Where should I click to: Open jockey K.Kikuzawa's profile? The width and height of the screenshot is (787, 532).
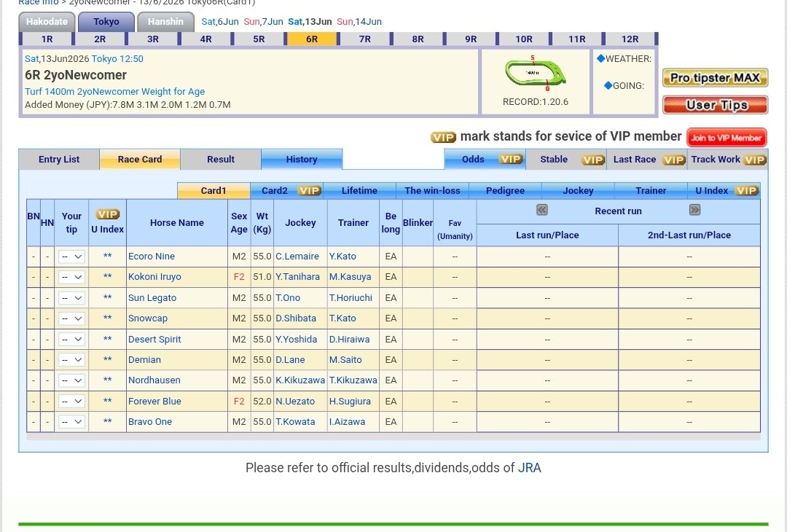click(x=300, y=381)
